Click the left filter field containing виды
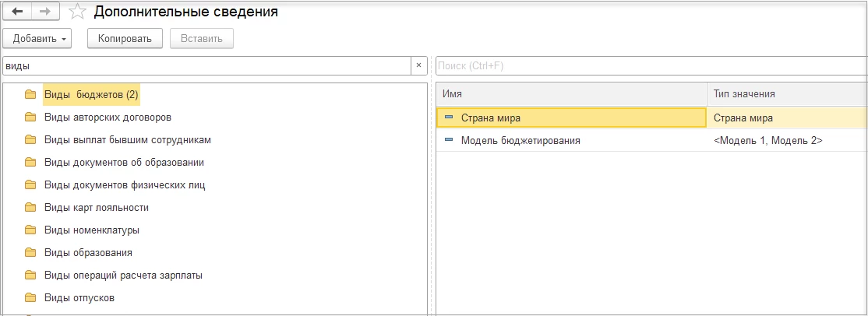Viewport: 868px width, 316px height. [206, 65]
